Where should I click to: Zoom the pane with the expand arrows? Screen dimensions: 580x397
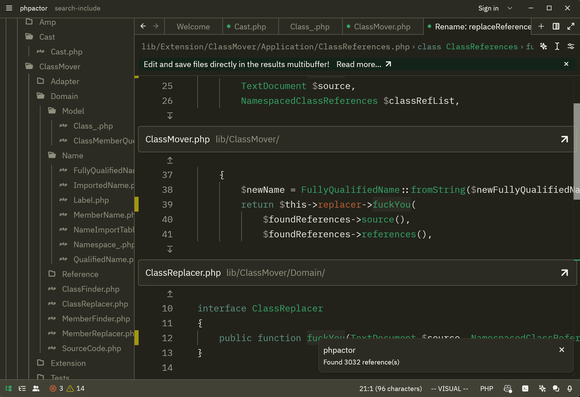click(x=571, y=26)
